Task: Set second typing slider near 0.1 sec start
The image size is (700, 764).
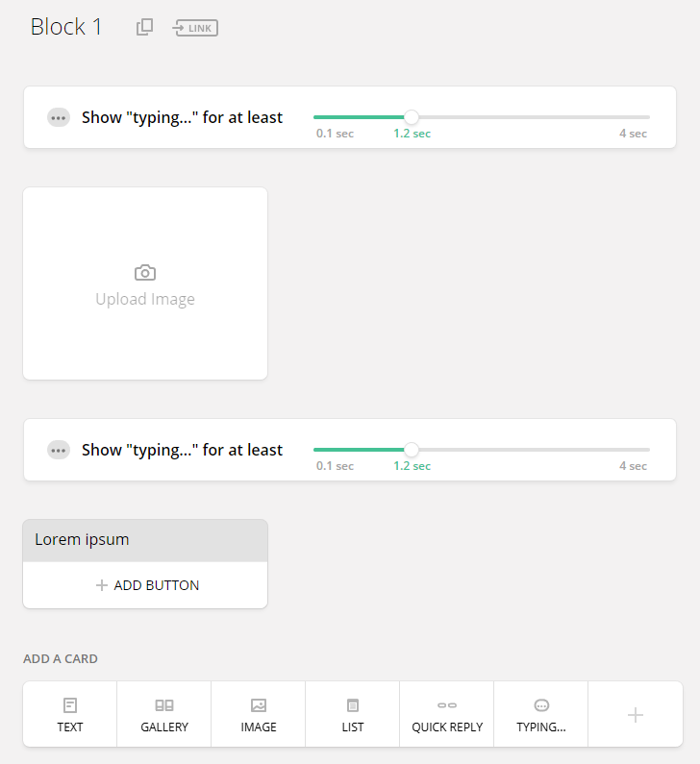Action: pyautogui.click(x=318, y=449)
